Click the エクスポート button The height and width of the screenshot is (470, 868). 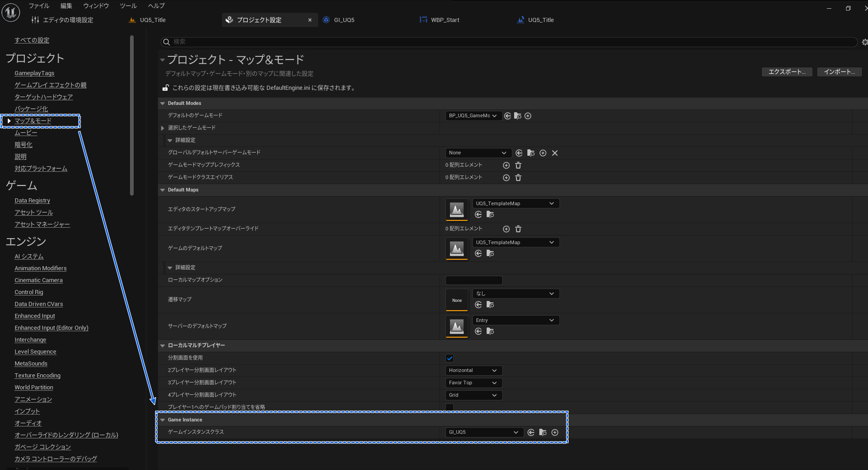[x=787, y=72]
